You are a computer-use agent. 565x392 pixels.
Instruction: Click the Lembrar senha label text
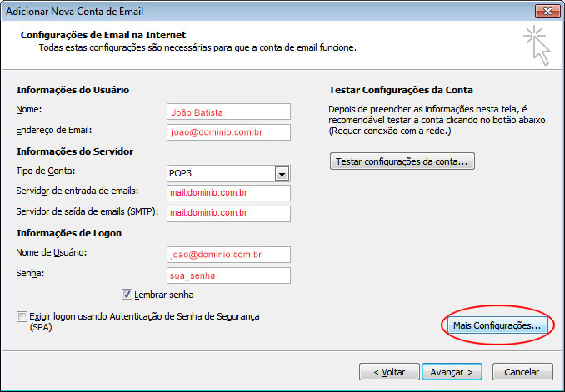pyautogui.click(x=164, y=295)
